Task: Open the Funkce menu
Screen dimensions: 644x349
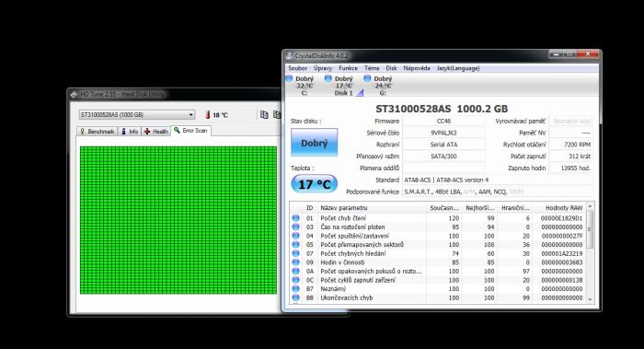Action: pos(348,68)
